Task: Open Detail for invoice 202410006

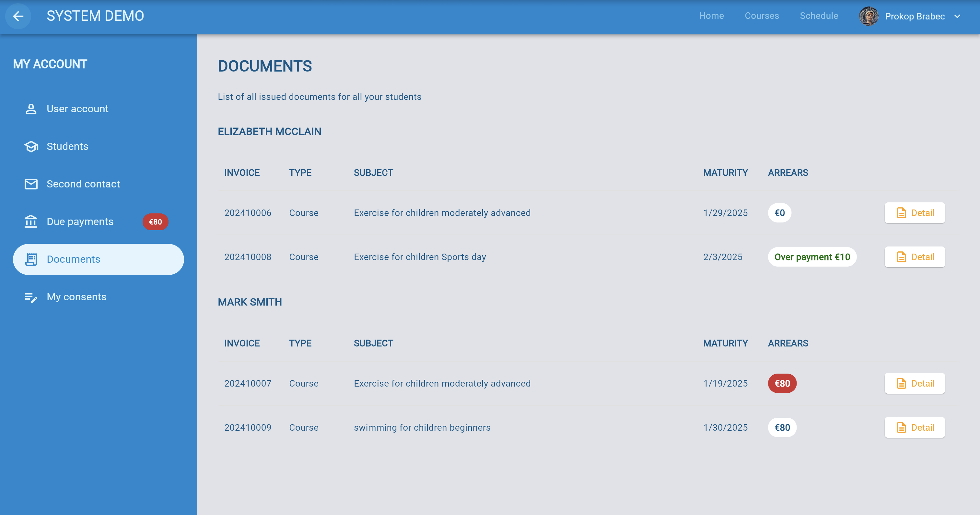Action: (915, 213)
